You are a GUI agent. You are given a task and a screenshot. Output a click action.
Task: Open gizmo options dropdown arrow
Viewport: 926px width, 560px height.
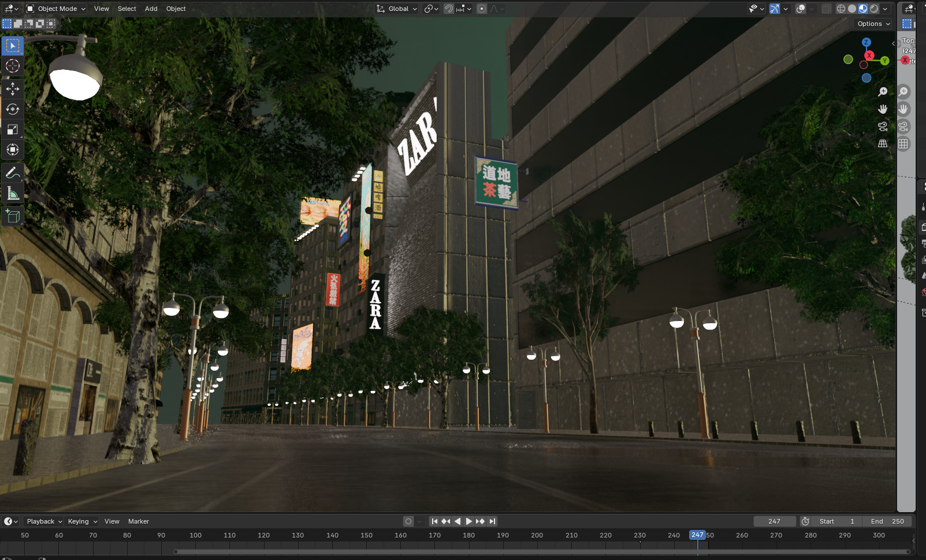point(786,9)
